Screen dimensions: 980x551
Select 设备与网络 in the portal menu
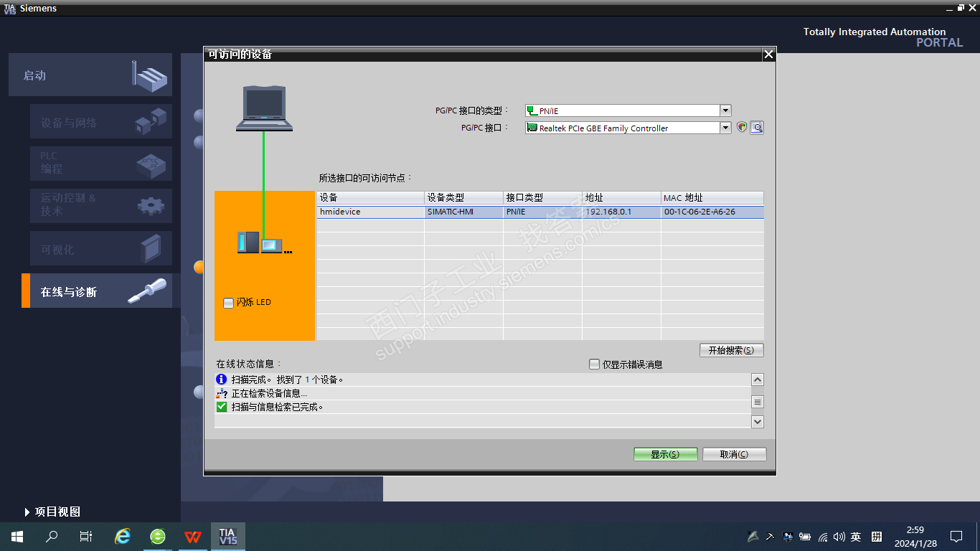pyautogui.click(x=101, y=123)
